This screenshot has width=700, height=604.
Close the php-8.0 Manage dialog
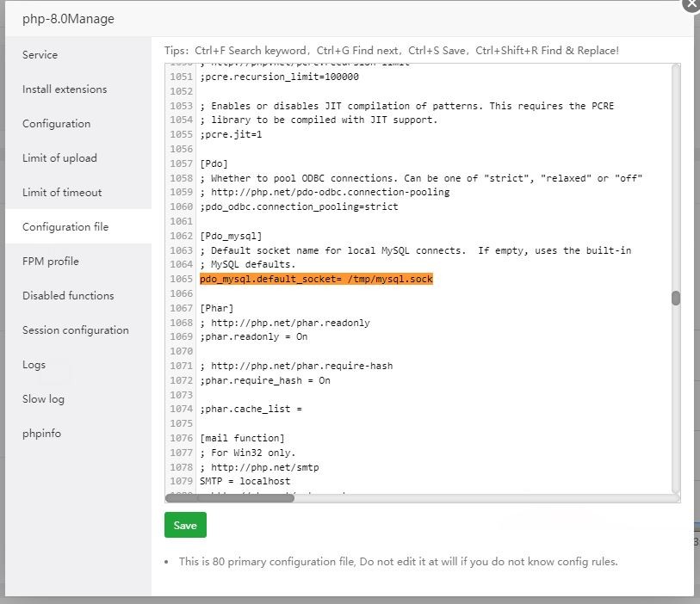(x=691, y=3)
